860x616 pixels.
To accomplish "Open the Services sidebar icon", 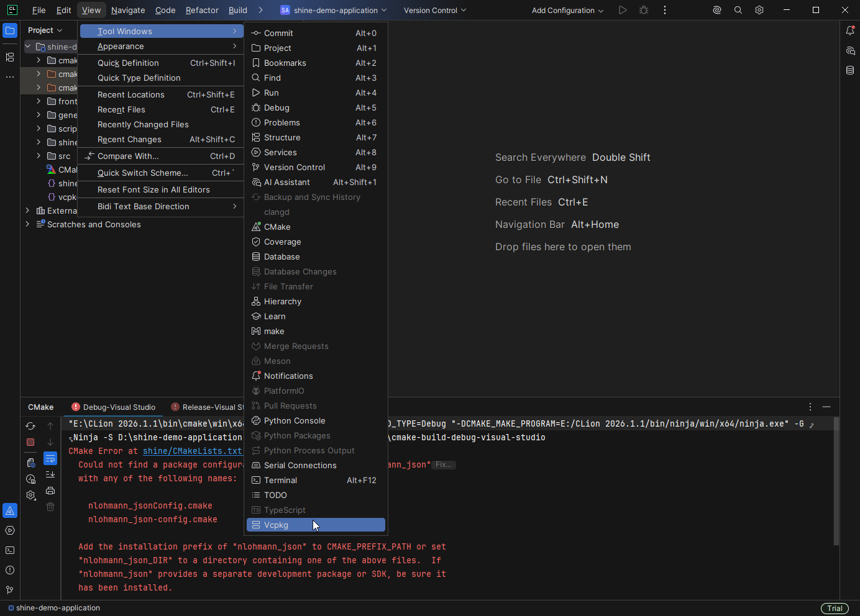I will click(10, 530).
